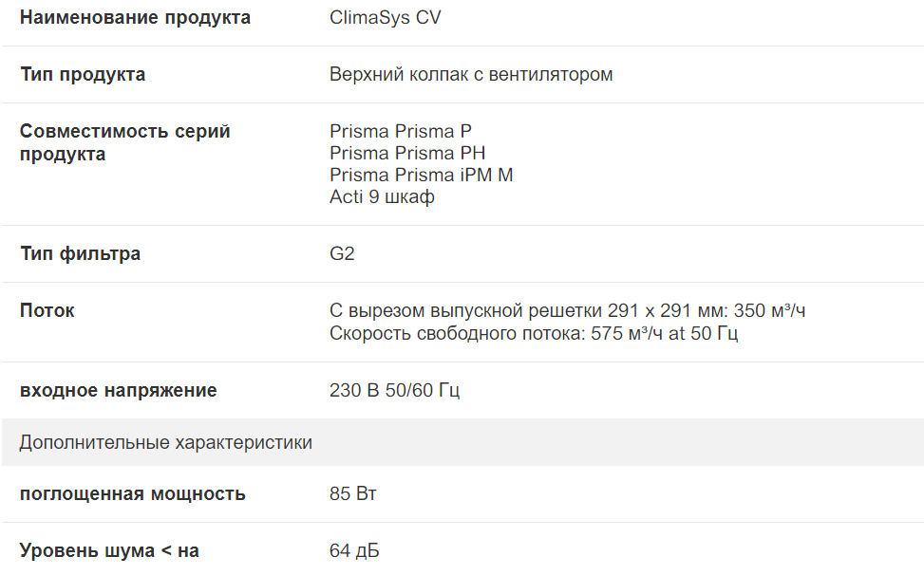
Task: Click the 'Наименование продукта' row label
Action: 135,18
